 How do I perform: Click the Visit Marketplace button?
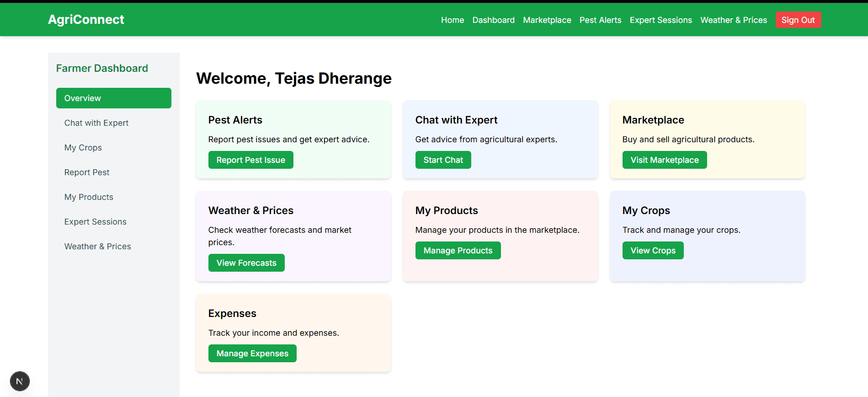click(x=664, y=160)
